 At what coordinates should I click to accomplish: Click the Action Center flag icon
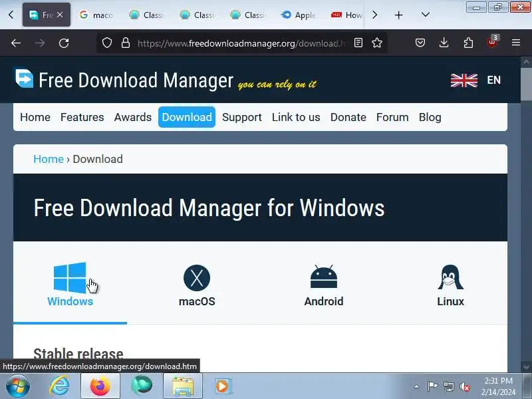432,386
